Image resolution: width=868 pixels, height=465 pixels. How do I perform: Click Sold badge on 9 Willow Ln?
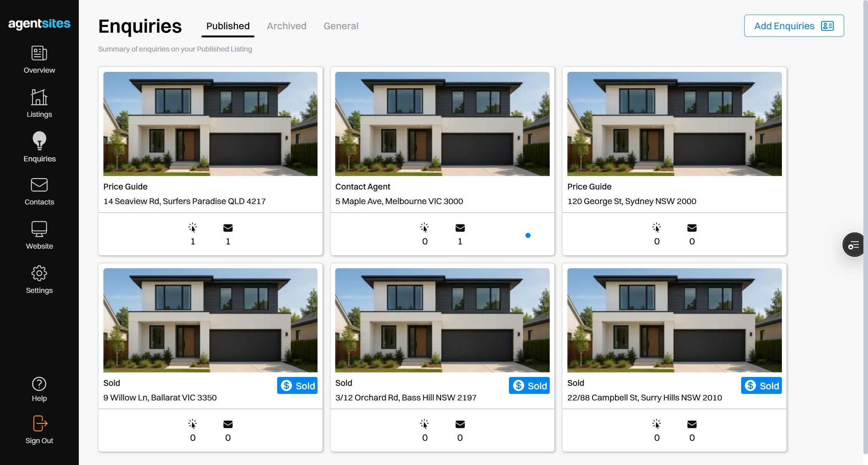pyautogui.click(x=297, y=385)
